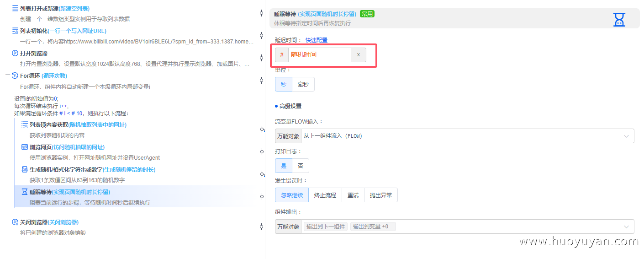Click the text 获取列表随机项的内容
This screenshot has height=259, width=644.
(x=57, y=135)
